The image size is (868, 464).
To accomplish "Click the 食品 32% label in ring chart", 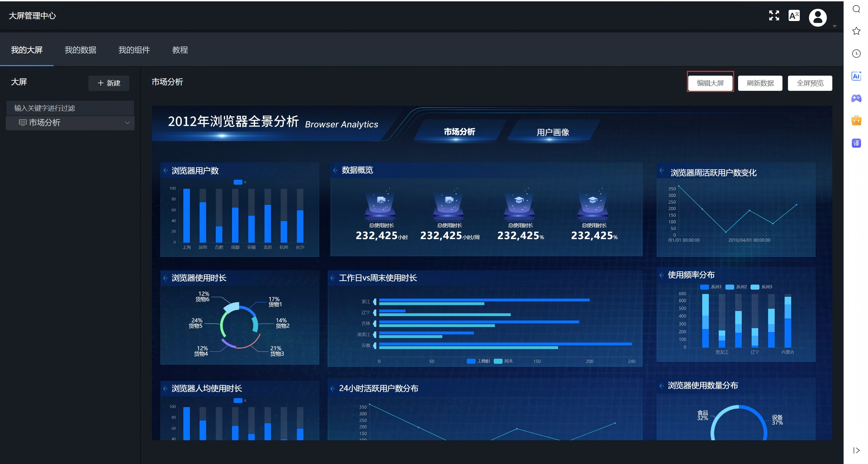I will [702, 415].
